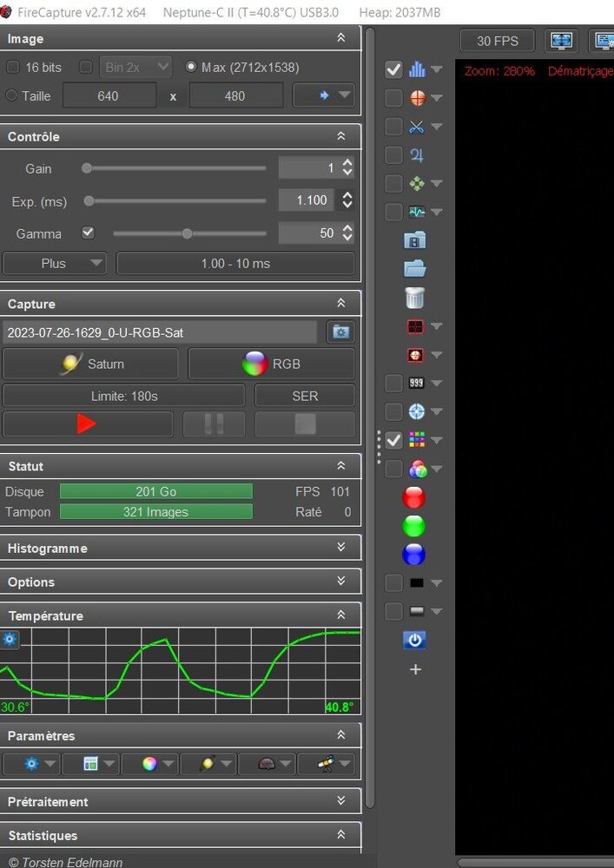Click the fit-to-screen icon next to 30 FPS
Screen dimensions: 614x868
pos(561,41)
